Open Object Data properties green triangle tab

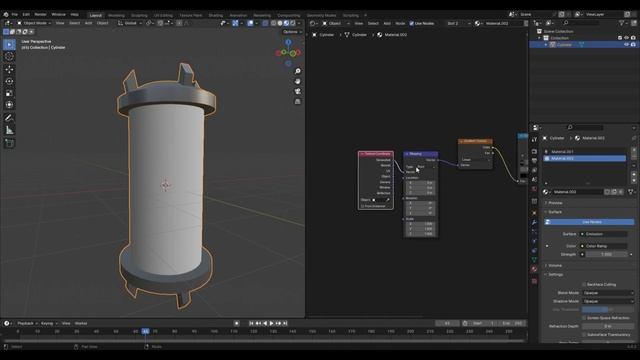(x=534, y=260)
